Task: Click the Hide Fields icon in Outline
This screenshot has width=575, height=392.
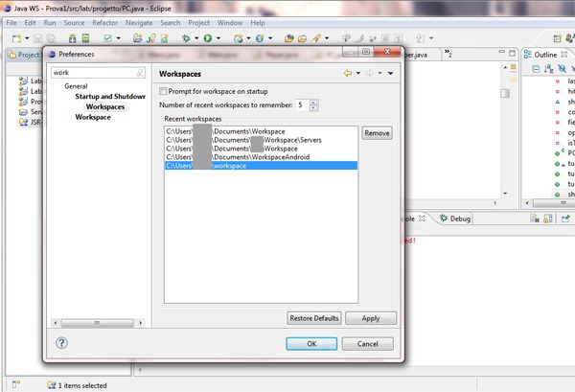Action: tap(562, 69)
